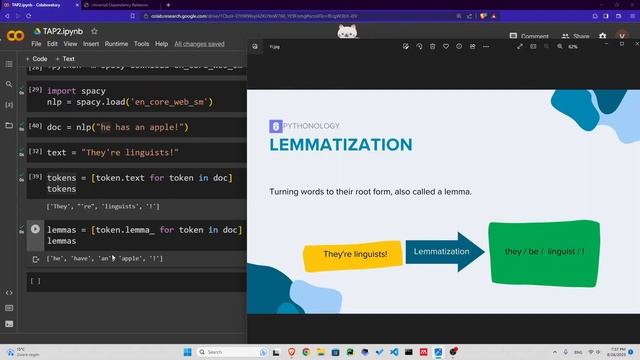Open the Runtime menu
The image size is (640, 360).
tap(116, 44)
